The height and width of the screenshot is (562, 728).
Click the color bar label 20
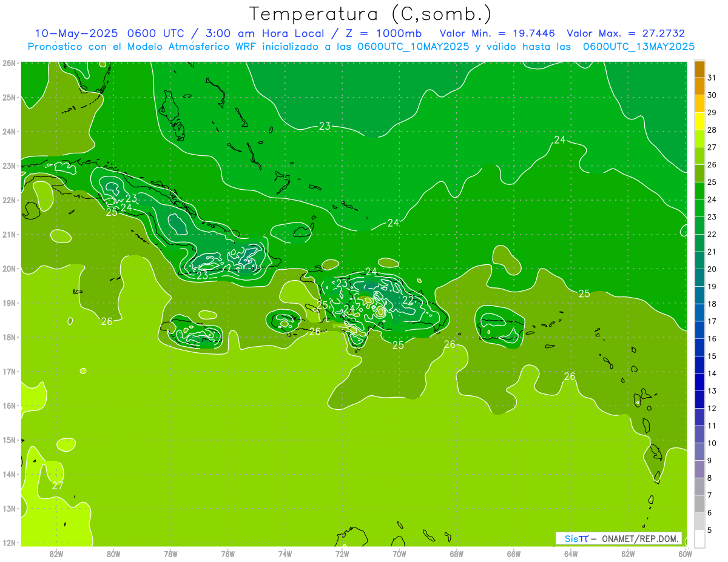click(x=712, y=269)
